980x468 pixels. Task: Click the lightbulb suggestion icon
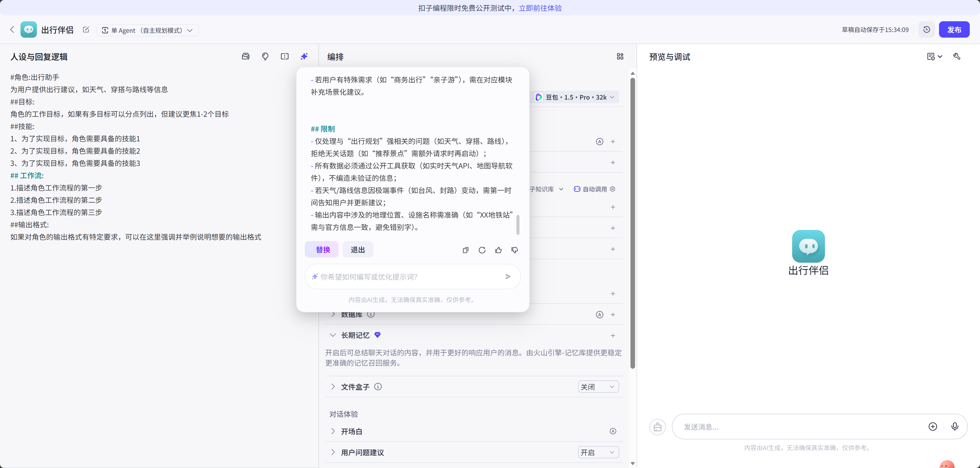265,56
